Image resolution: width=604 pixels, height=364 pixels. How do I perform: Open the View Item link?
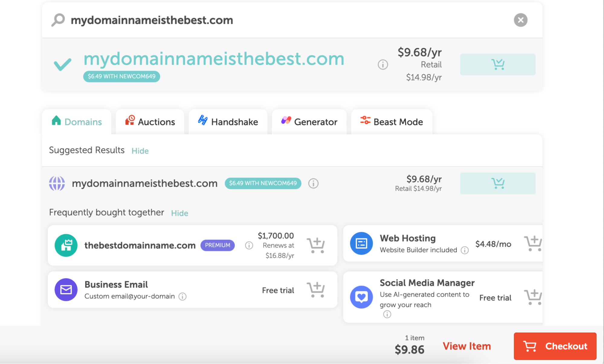[x=467, y=346]
